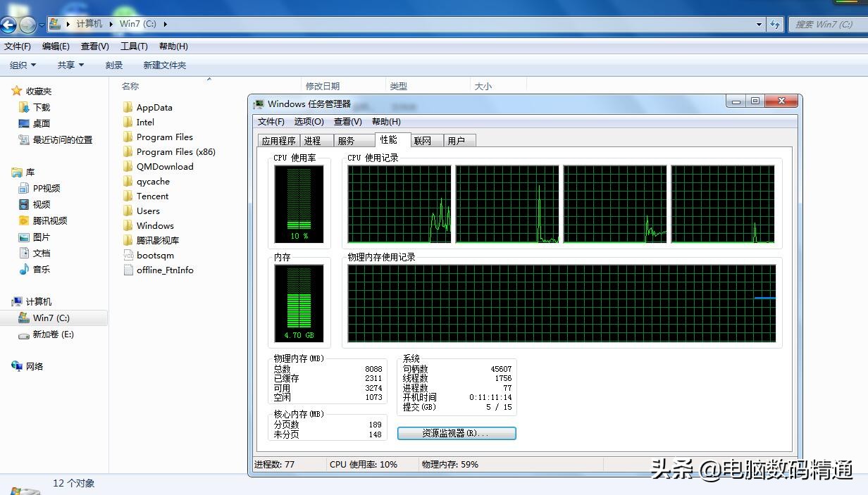868x495 pixels.
Task: Open Task Manager's 选项(O) menu
Action: pos(309,122)
